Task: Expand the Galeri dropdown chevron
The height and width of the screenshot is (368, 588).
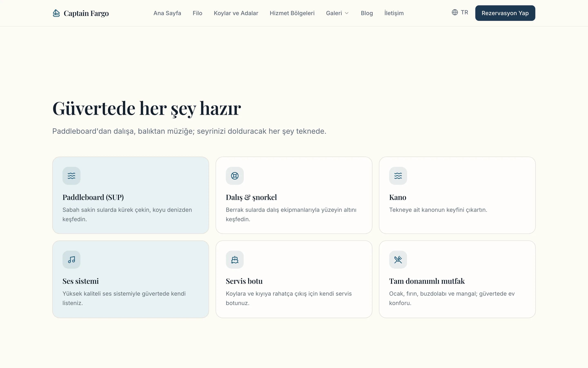Action: [x=347, y=13]
